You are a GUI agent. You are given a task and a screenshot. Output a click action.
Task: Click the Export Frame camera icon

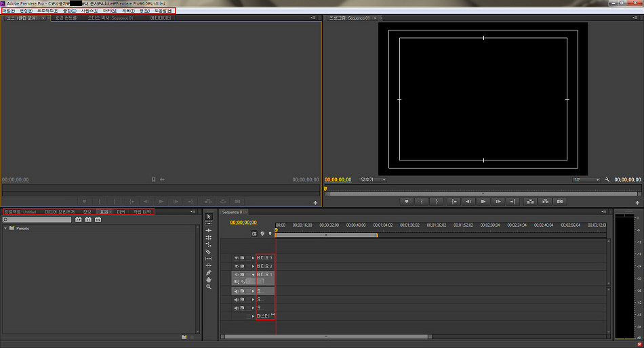(560, 201)
